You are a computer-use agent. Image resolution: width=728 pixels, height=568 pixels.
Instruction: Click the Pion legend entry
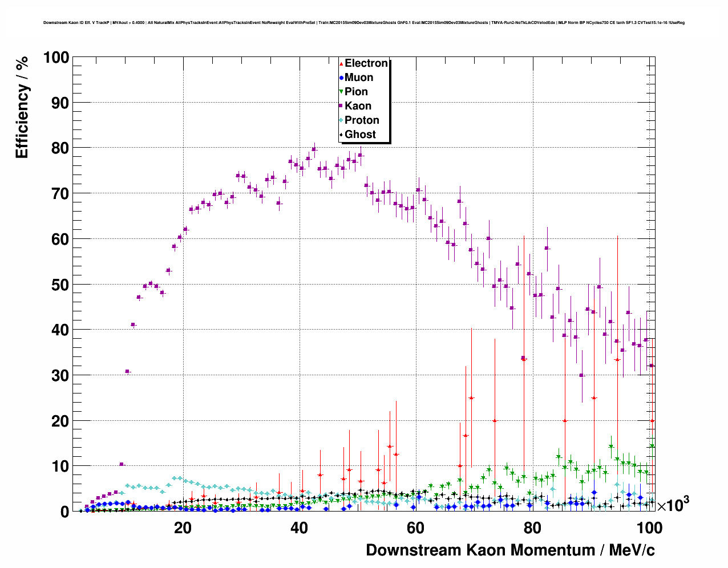pyautogui.click(x=354, y=92)
